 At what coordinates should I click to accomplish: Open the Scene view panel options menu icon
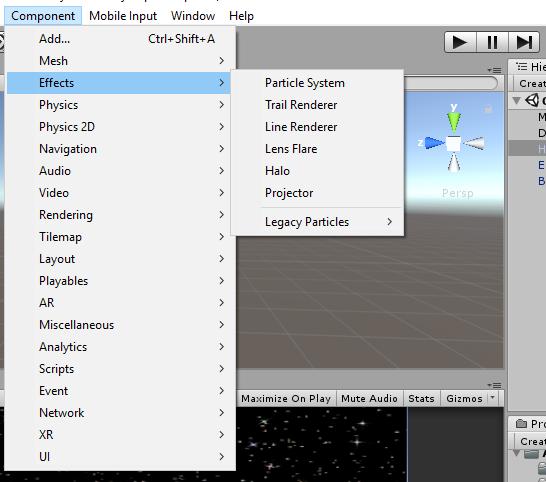pos(494,70)
